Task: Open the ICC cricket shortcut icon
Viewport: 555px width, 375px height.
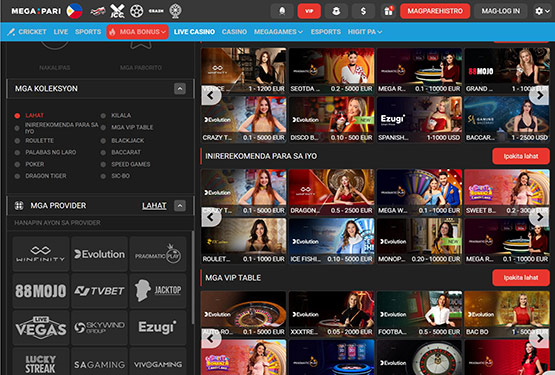Action: point(117,11)
